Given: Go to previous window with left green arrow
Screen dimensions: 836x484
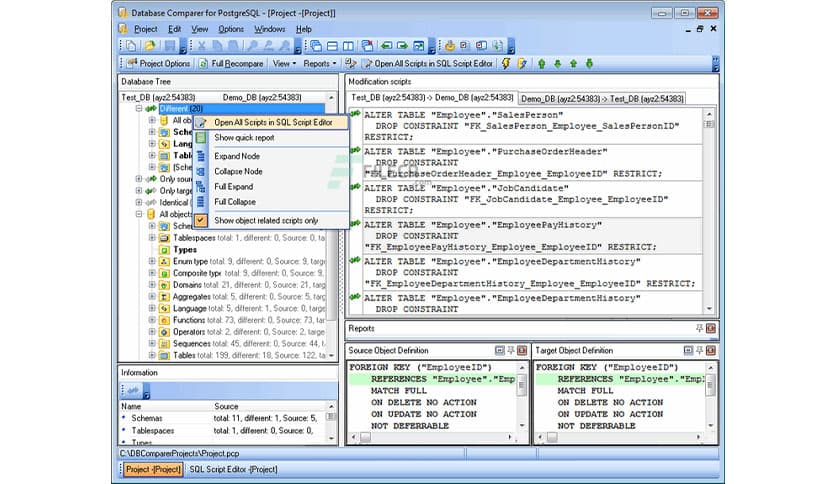Looking at the screenshot, I should pyautogui.click(x=387, y=46).
